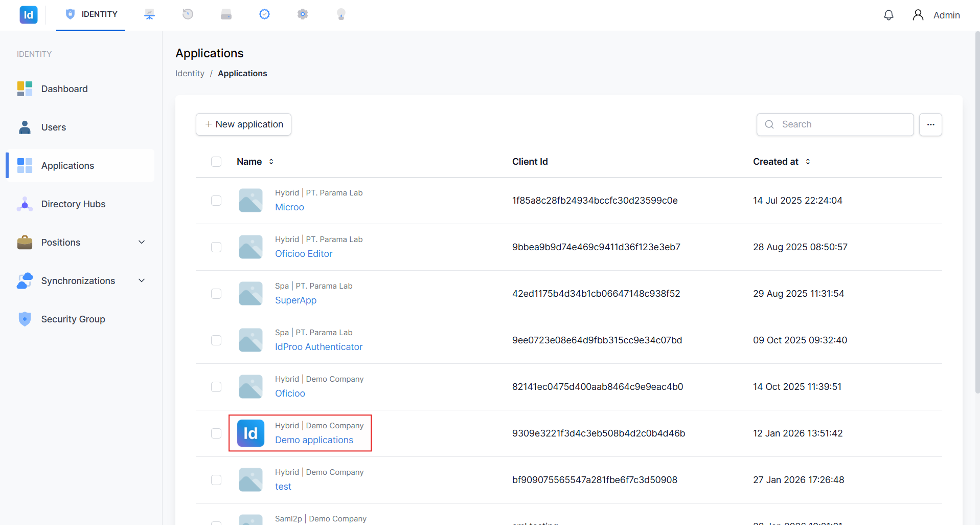The width and height of the screenshot is (980, 525).
Task: Expand the Positions submenu chevron
Action: [142, 243]
